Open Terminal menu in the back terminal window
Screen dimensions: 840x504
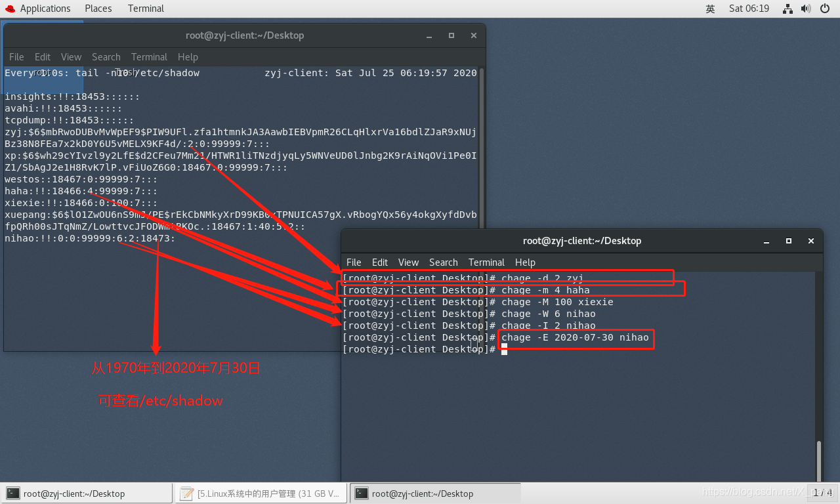pyautogui.click(x=149, y=57)
